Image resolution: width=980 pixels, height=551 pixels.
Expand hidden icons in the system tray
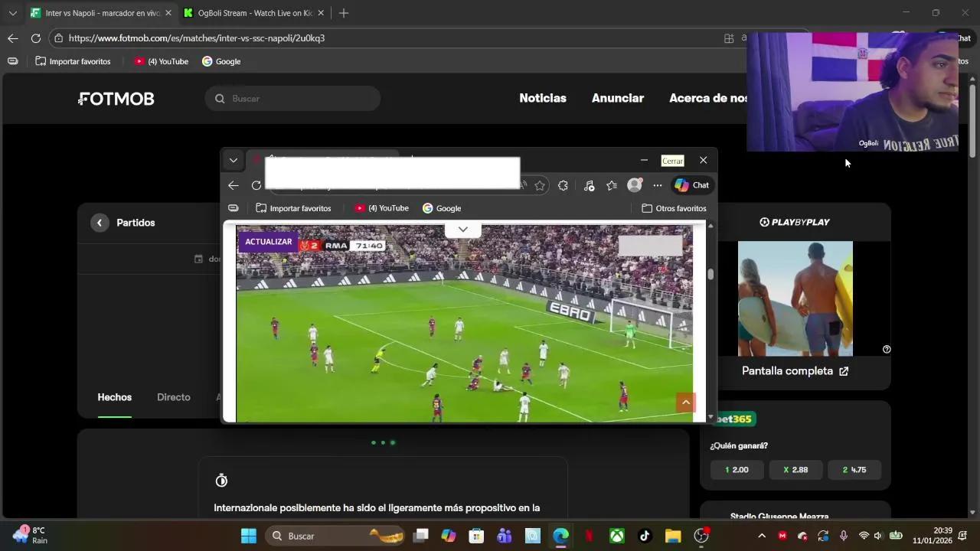[762, 536]
